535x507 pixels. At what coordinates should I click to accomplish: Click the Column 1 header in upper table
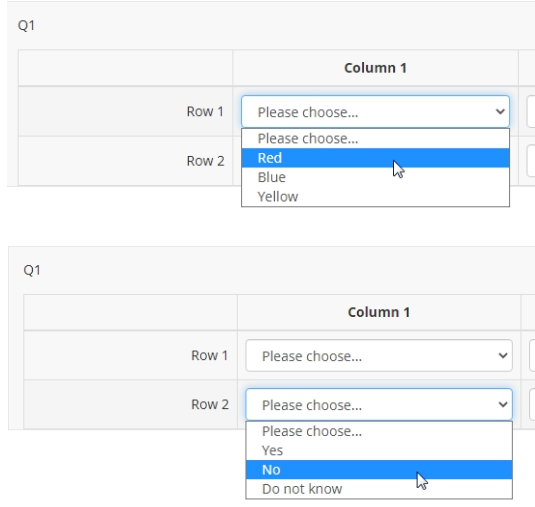(375, 68)
